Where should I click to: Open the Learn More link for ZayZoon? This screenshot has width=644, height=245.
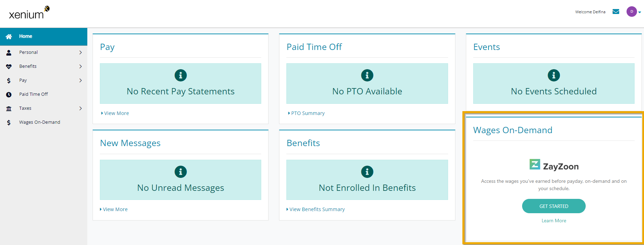[554, 220]
